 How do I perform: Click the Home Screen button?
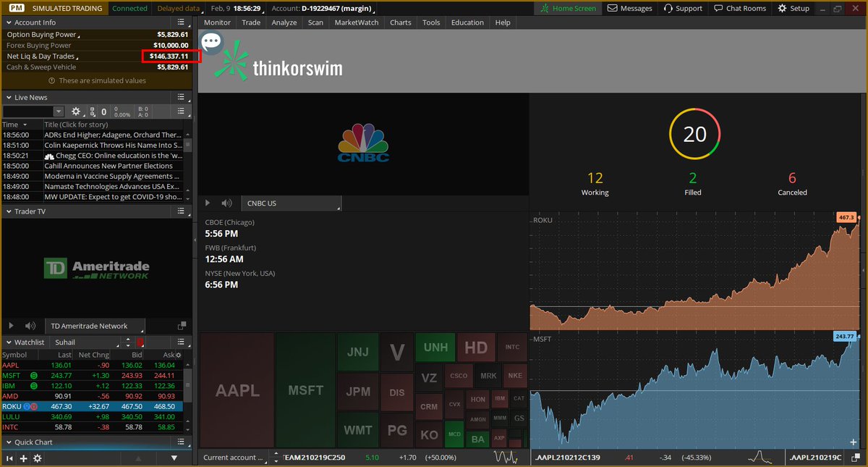(x=569, y=9)
